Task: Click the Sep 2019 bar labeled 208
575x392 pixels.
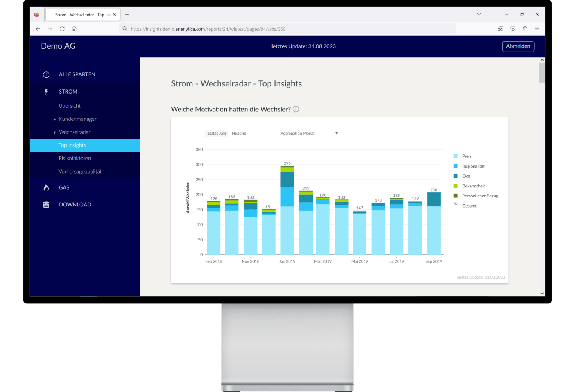Action: click(433, 224)
